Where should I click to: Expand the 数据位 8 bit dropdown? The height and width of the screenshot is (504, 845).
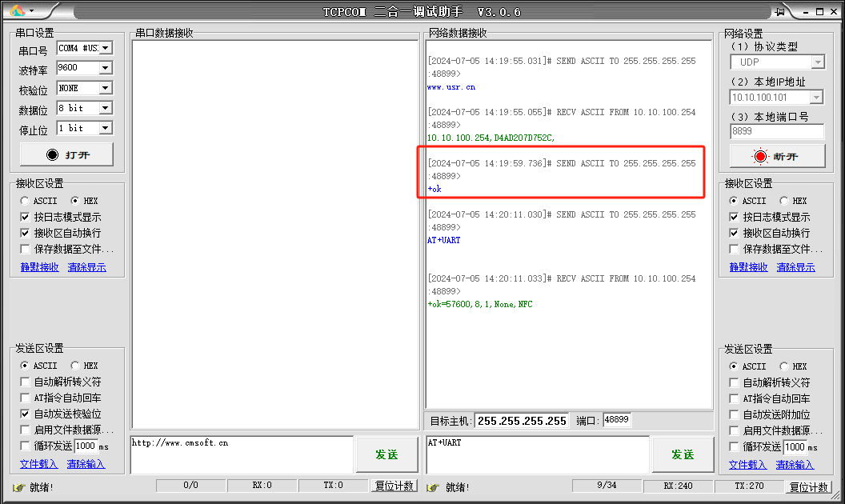click(106, 108)
